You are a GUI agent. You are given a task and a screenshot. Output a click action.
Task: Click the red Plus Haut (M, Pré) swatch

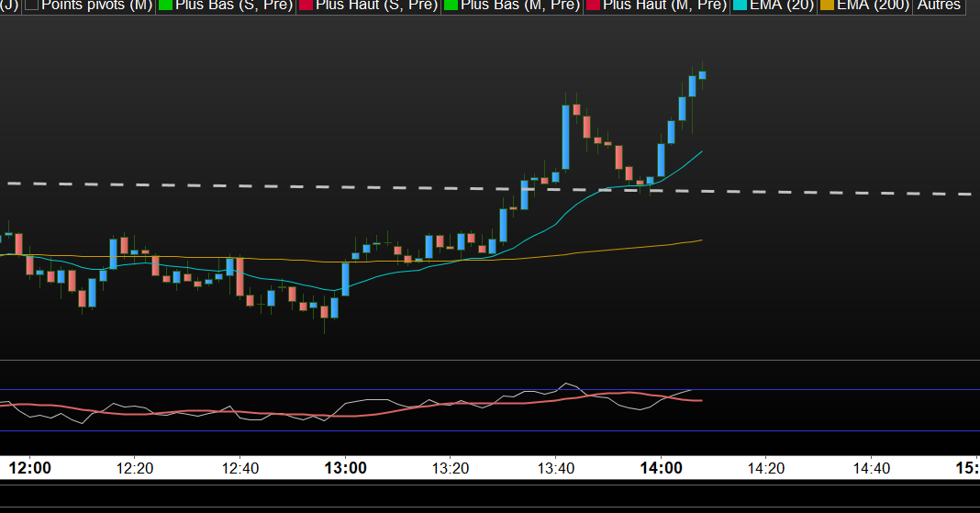(593, 5)
